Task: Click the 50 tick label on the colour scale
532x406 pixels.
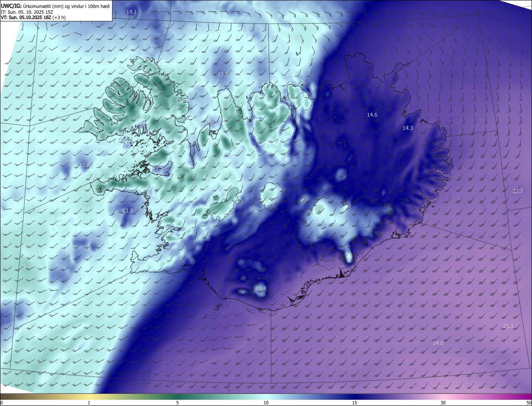Action: point(529,403)
